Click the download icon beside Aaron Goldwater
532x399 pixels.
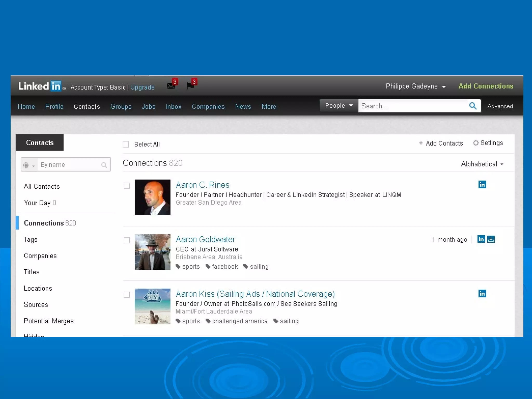click(x=491, y=239)
